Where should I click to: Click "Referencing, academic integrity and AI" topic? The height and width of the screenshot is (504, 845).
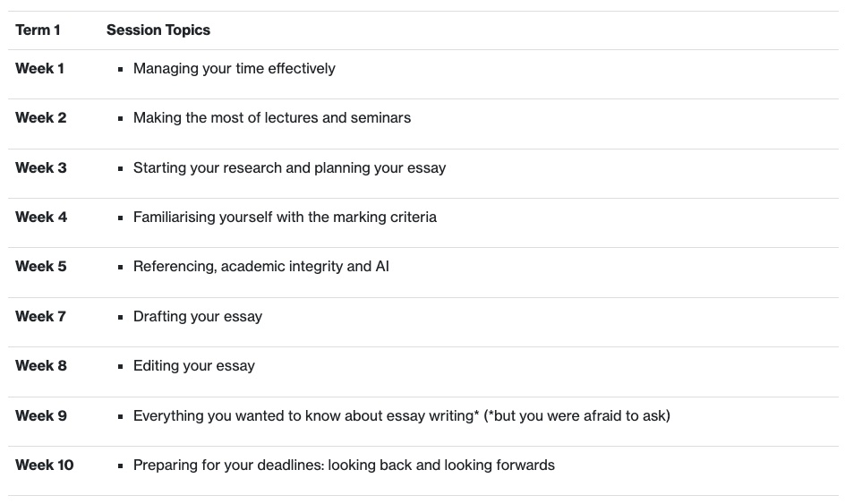coord(261,267)
